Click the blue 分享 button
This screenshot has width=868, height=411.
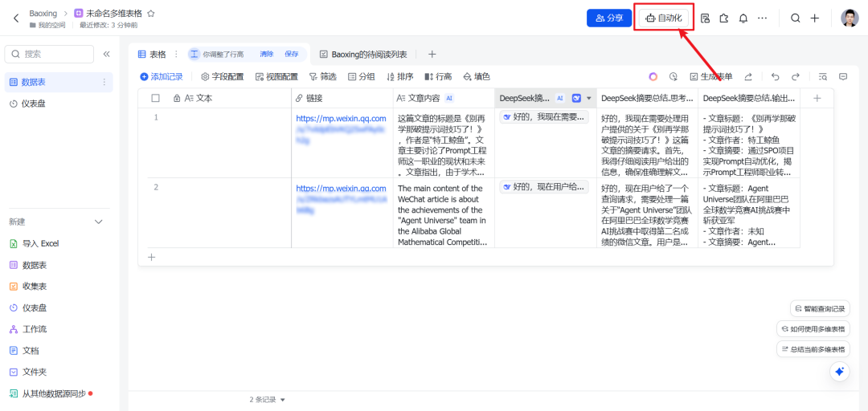coord(609,18)
